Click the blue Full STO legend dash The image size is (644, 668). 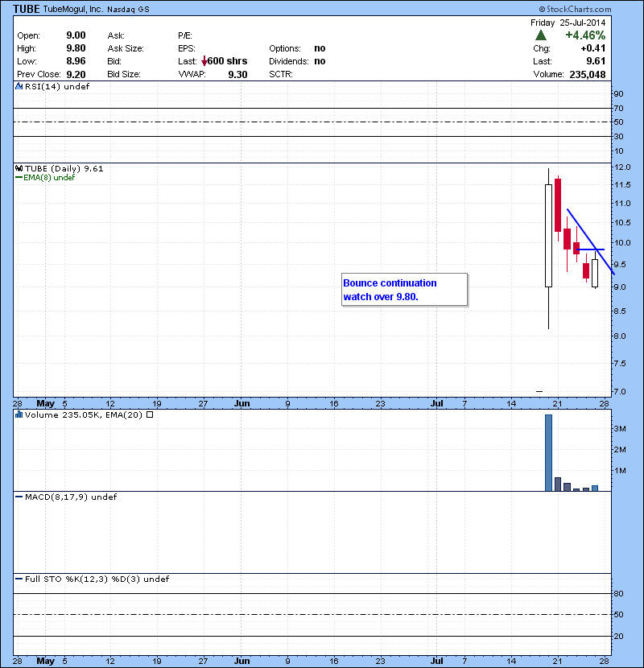[19, 579]
